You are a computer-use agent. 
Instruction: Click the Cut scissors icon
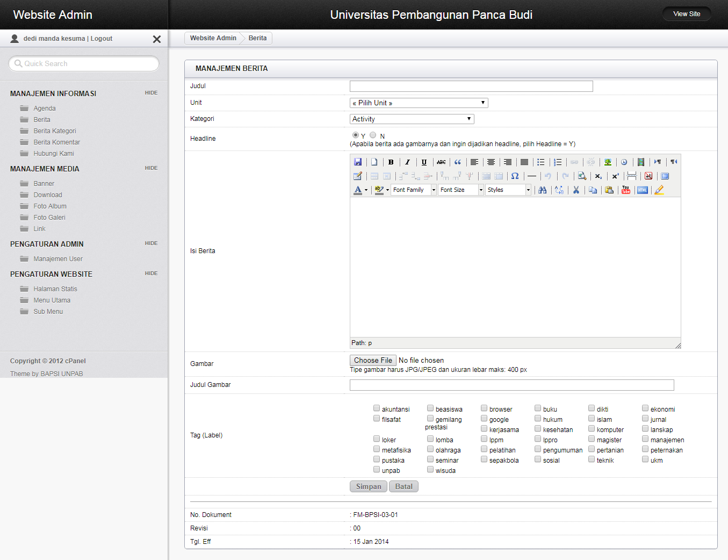pyautogui.click(x=576, y=190)
